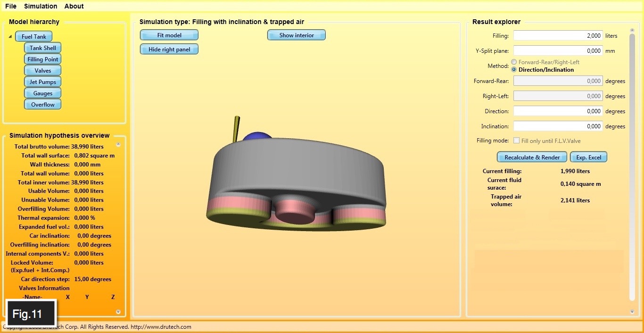Select the Fuel Tank hierarchy item

[x=33, y=37]
